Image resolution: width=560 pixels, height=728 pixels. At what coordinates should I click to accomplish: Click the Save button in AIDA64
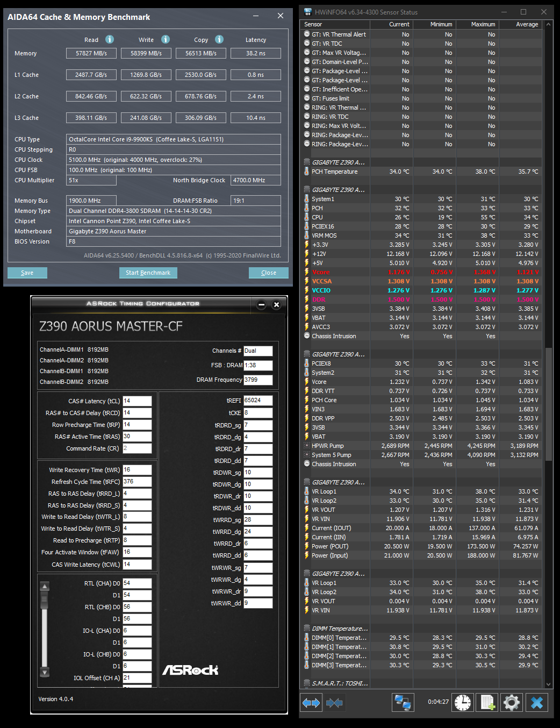(27, 273)
